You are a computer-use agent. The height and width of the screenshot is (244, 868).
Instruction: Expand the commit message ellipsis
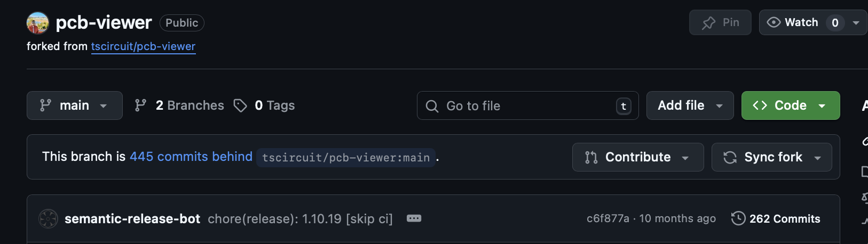[414, 218]
